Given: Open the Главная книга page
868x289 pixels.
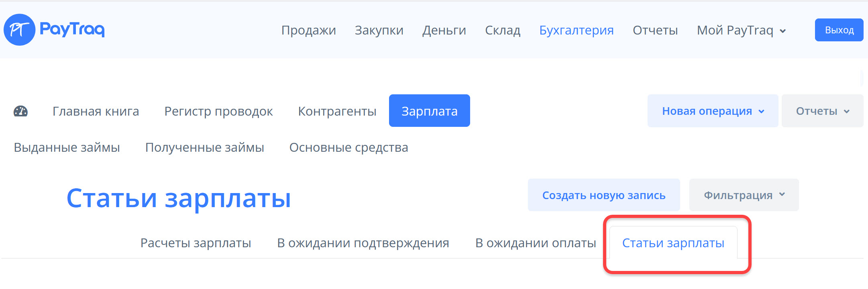Looking at the screenshot, I should [x=96, y=111].
